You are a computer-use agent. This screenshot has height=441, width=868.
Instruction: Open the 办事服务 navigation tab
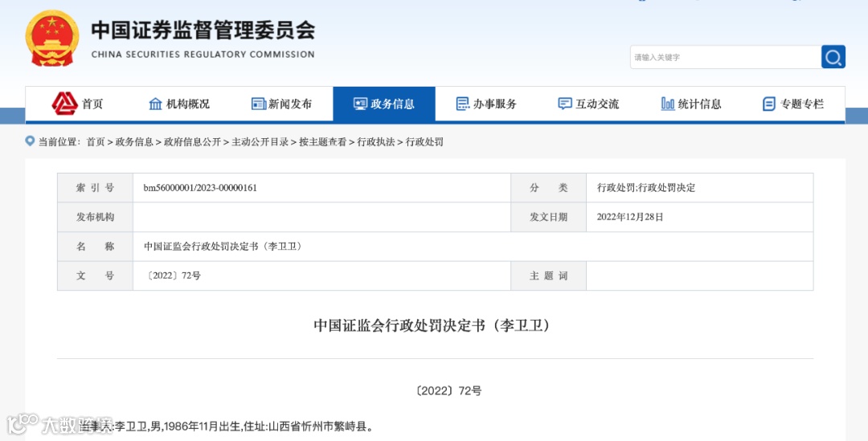[x=486, y=104]
